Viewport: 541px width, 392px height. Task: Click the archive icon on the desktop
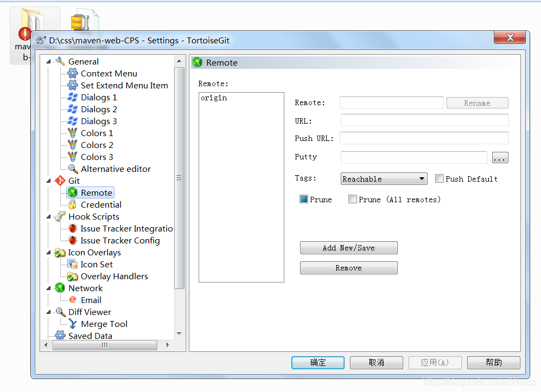click(84, 21)
